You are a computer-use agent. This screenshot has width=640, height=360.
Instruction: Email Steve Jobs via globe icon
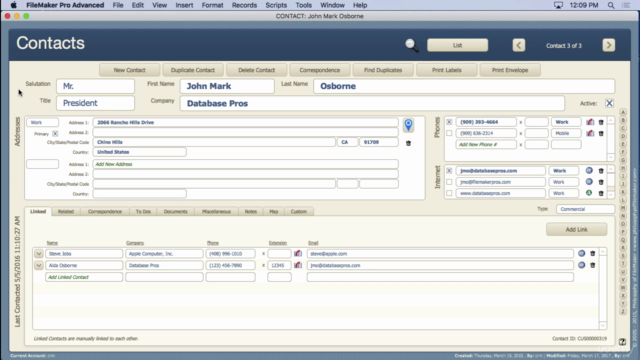582,253
